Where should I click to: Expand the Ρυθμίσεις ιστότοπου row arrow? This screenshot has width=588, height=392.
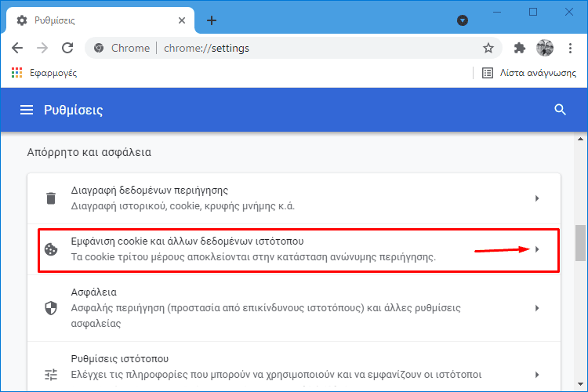pos(537,375)
